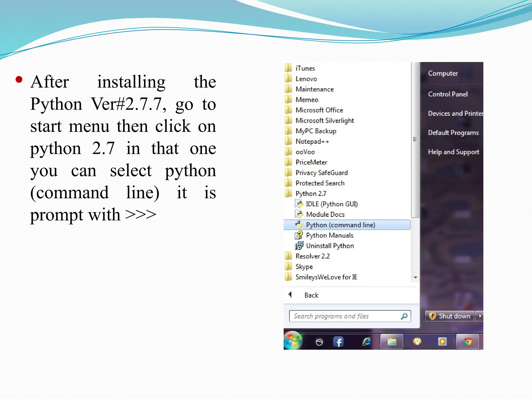This screenshot has width=532, height=399.
Task: Open Python Manuals help entry
Action: [329, 235]
